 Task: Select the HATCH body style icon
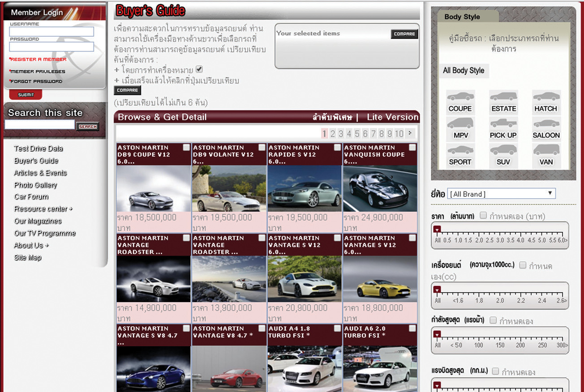pyautogui.click(x=546, y=102)
